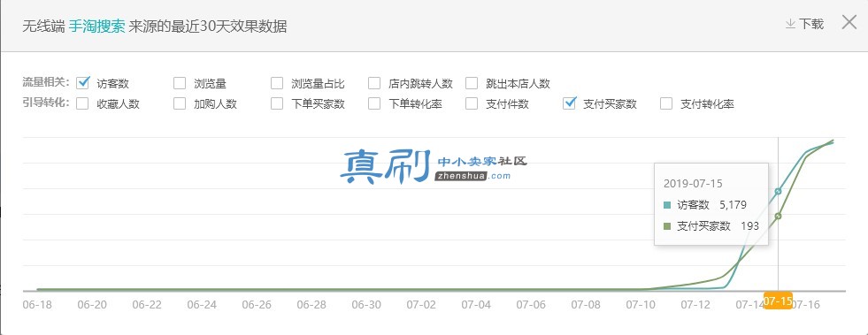The height and width of the screenshot is (335, 868).
Task: Enable the 支付转化率 checkbox
Action: pyautogui.click(x=666, y=103)
